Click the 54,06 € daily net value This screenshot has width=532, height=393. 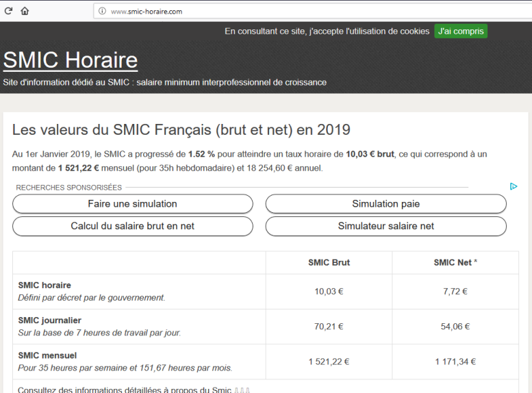(455, 327)
